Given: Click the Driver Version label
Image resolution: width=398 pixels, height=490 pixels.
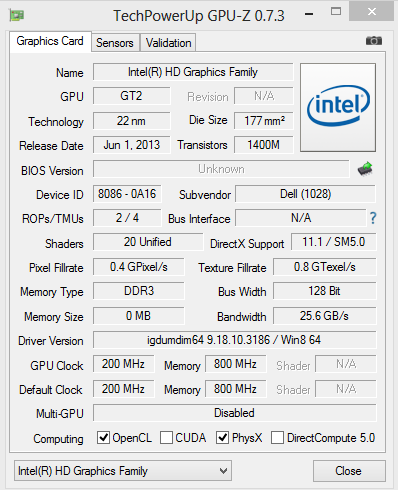Looking at the screenshot, I should pos(51,341).
